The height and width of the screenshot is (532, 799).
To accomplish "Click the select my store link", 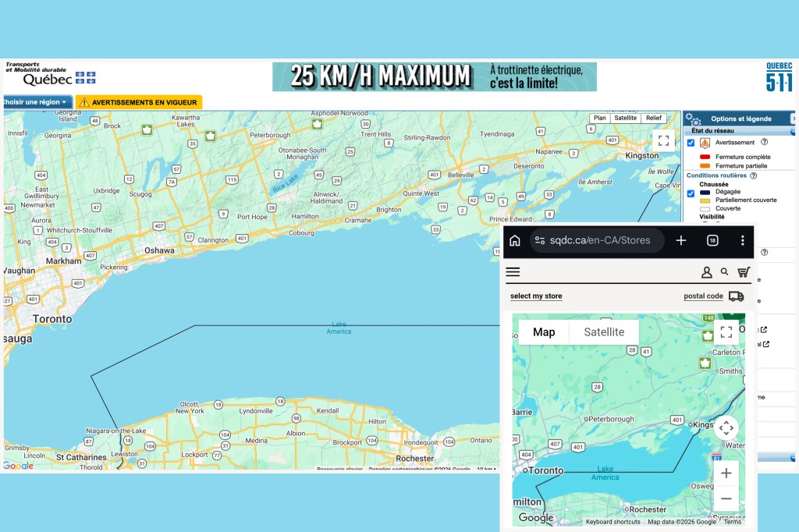I will [536, 296].
